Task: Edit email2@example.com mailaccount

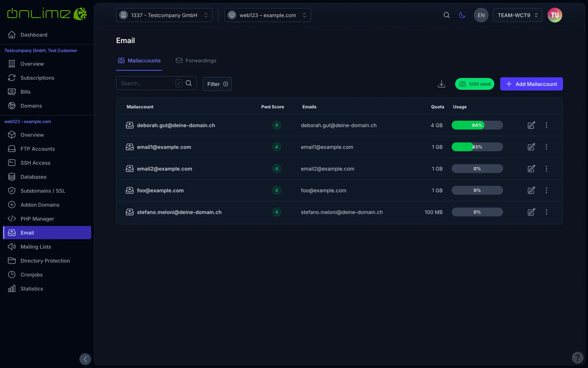Action: (531, 169)
